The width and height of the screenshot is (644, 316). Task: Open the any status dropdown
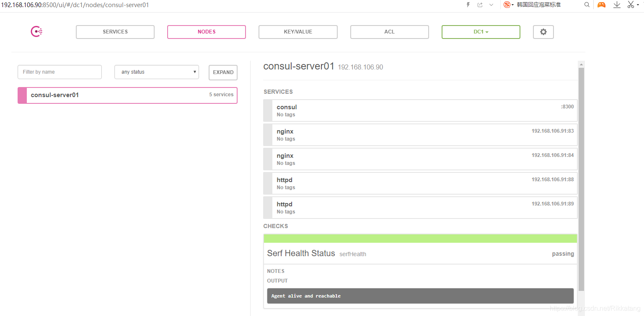(157, 72)
